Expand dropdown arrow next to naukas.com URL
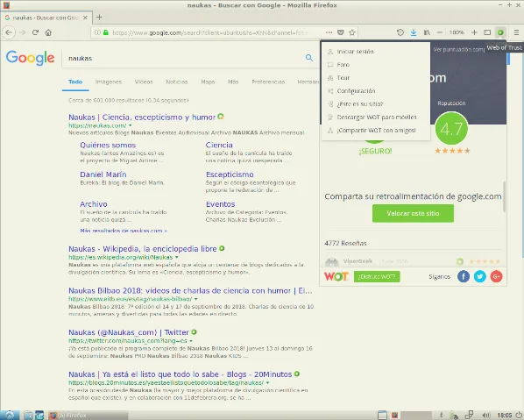 (x=131, y=125)
